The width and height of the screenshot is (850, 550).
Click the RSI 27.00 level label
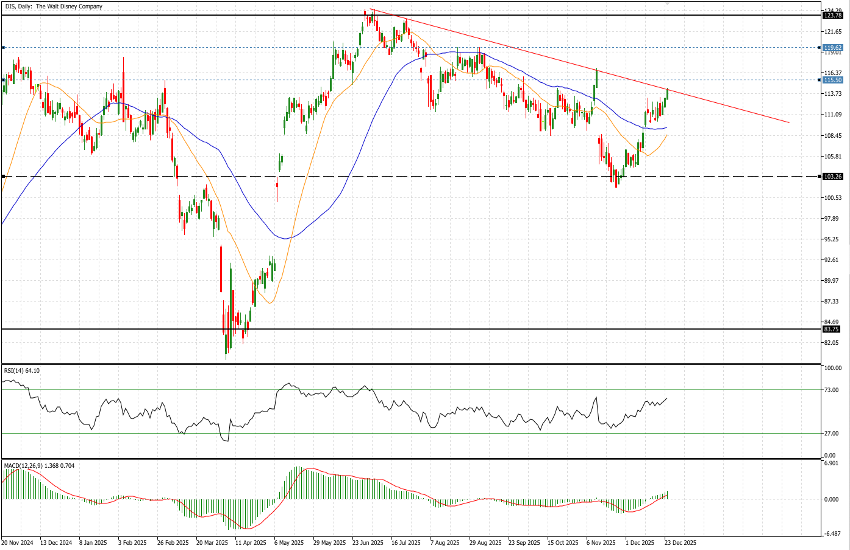pos(830,433)
